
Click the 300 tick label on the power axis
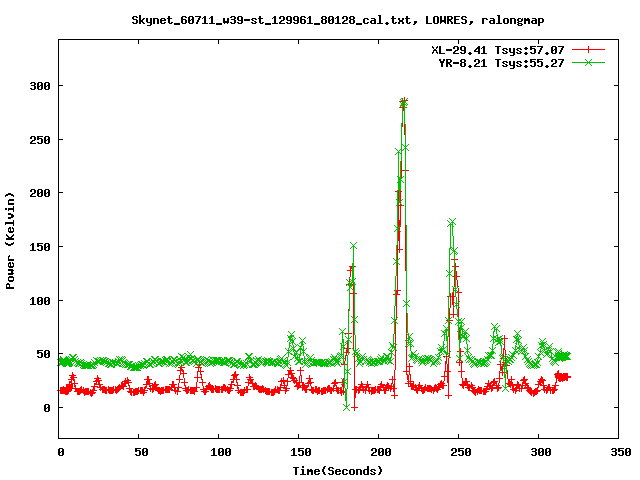coord(40,86)
